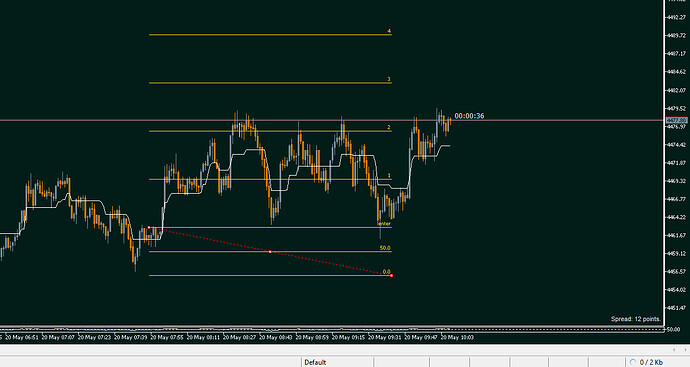Click the 4469.32 price scale label
This screenshot has width=690, height=367.
(677, 181)
